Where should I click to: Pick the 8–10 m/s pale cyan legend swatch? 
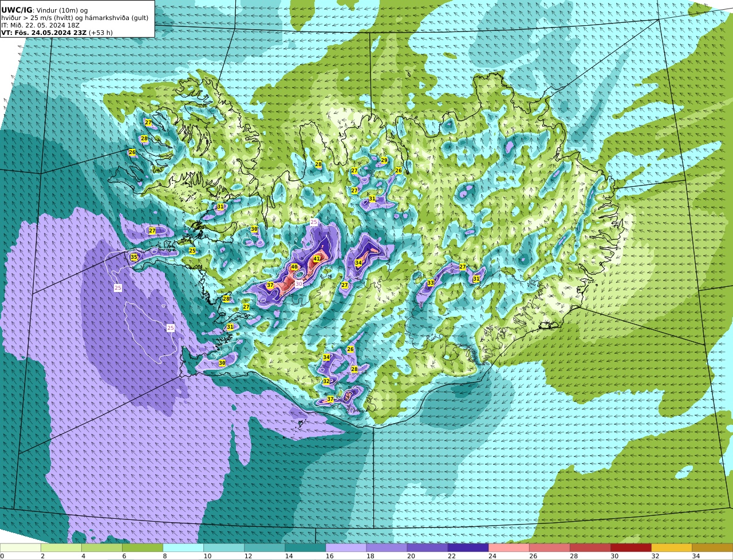tap(183, 547)
